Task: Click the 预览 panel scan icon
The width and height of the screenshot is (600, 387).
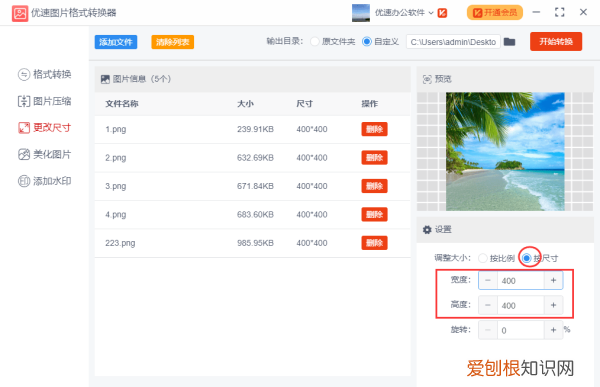Action: pyautogui.click(x=427, y=79)
